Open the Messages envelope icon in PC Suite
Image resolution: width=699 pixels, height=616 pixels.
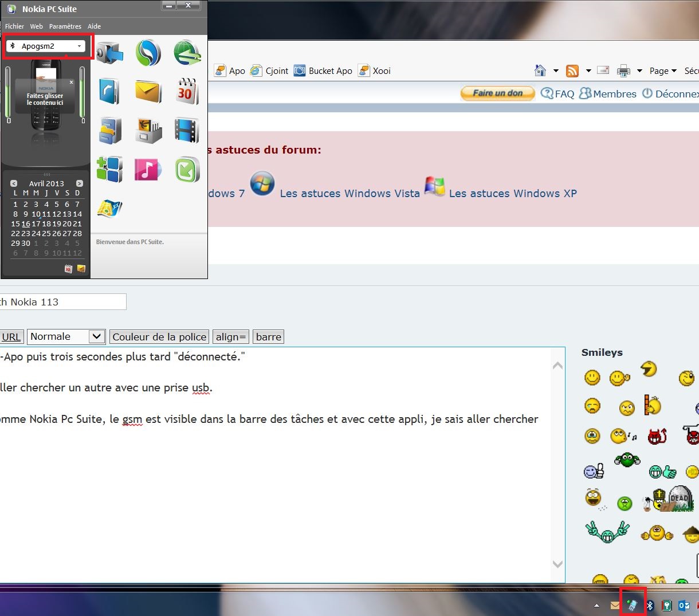pyautogui.click(x=148, y=92)
